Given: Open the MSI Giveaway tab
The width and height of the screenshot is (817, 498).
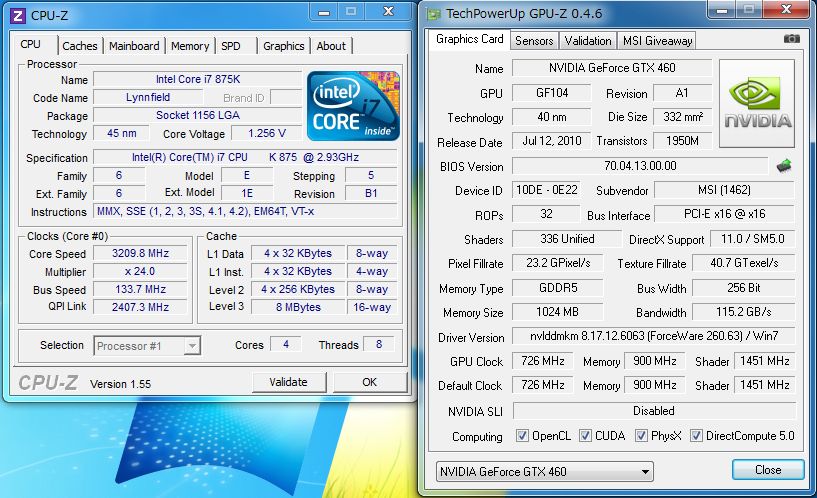Looking at the screenshot, I should click(x=658, y=41).
